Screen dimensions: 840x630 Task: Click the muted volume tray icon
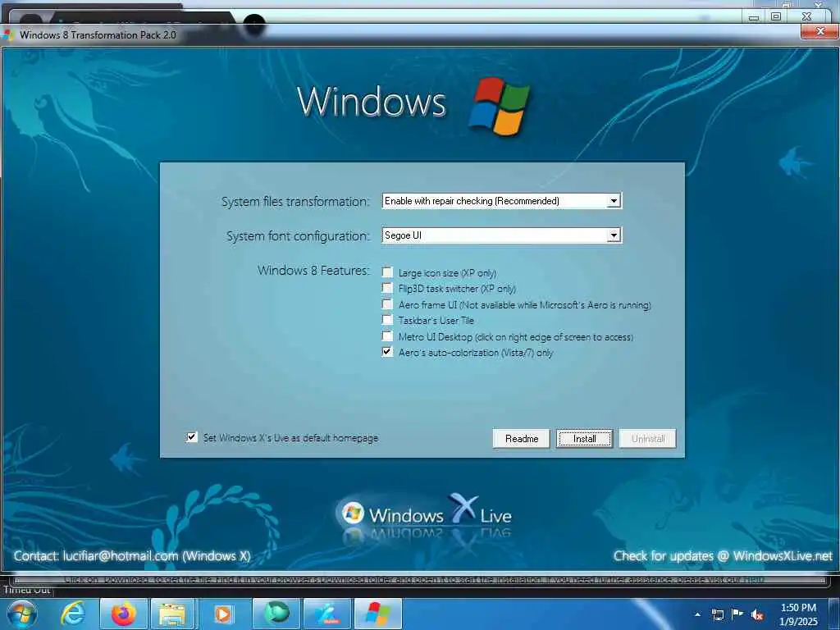click(757, 615)
